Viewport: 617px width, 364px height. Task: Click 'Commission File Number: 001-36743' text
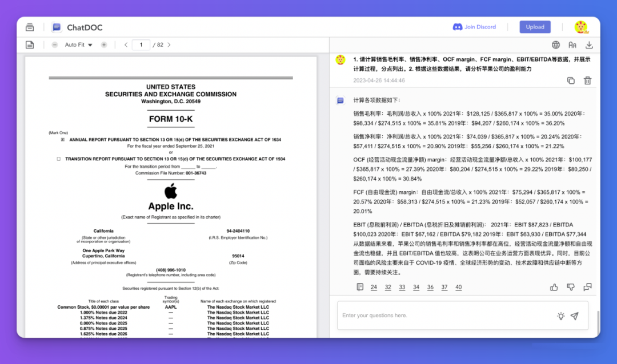[x=171, y=173]
